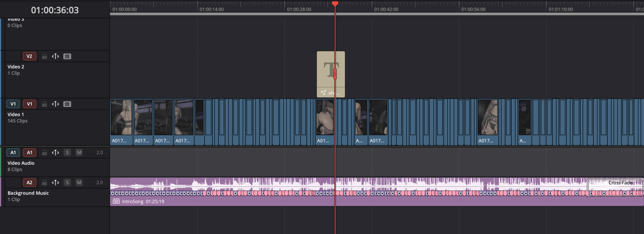Viewport: 644px width, 234px height.
Task: Select the A2 destination control
Action: 30,183
